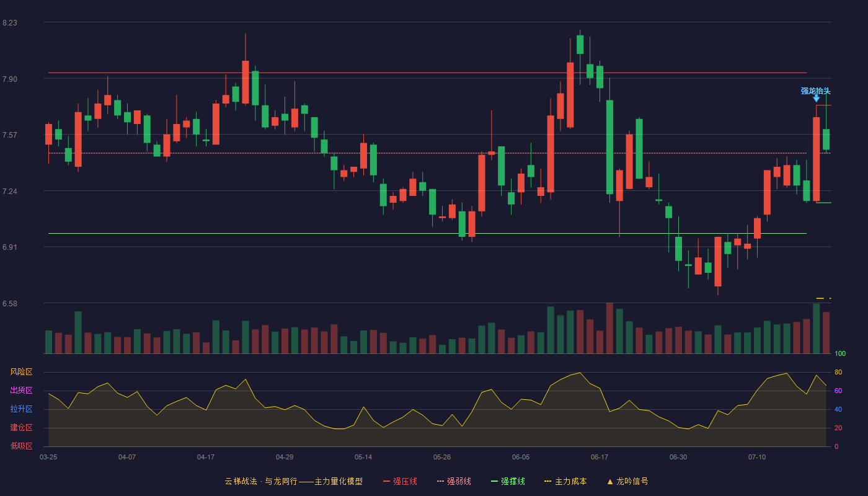Image resolution: width=868 pixels, height=496 pixels.
Task: Click the 7.90 price axis label
Action: point(10,79)
